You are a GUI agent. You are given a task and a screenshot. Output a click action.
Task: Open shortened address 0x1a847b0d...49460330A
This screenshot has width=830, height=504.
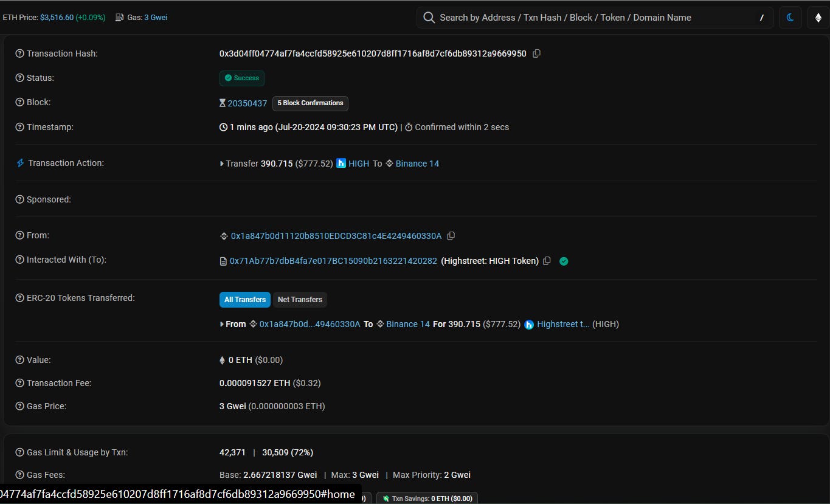coord(310,324)
